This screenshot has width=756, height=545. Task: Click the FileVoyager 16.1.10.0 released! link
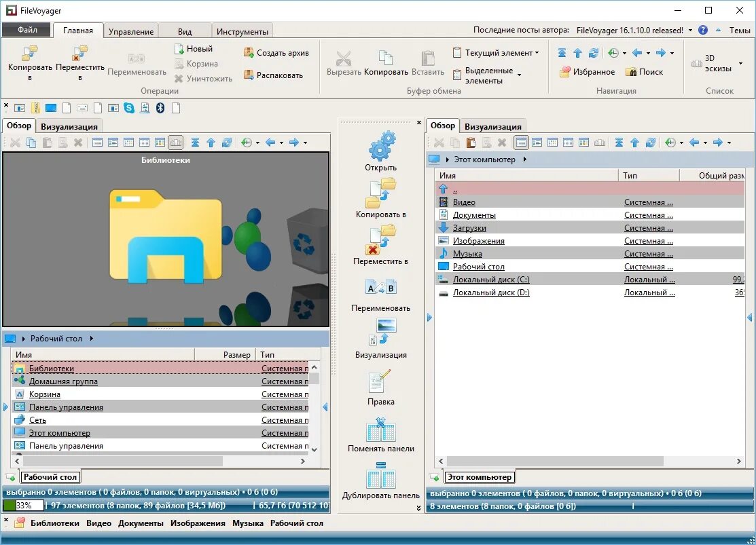coord(630,31)
